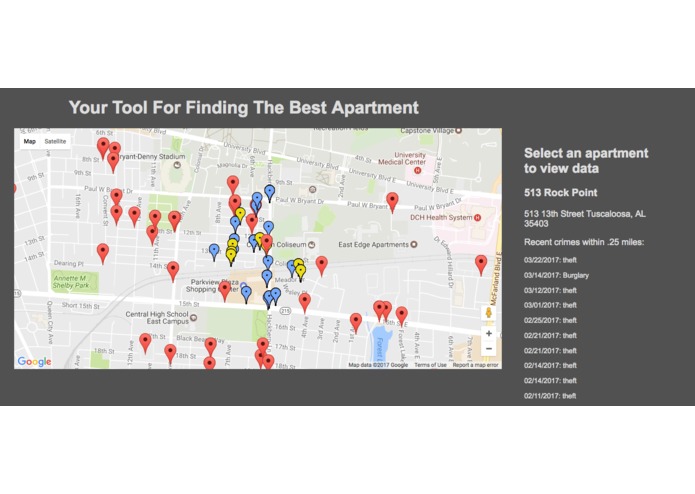Open the Google logo link on map
The image size is (695, 494).
(x=34, y=362)
